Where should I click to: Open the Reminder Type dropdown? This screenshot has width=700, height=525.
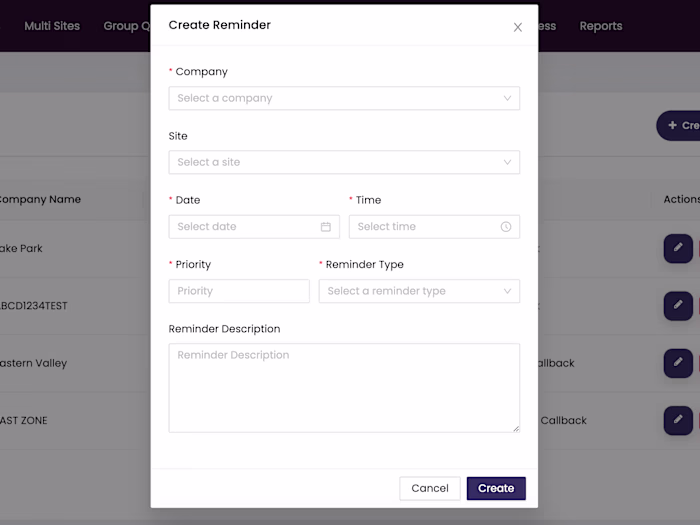click(419, 291)
